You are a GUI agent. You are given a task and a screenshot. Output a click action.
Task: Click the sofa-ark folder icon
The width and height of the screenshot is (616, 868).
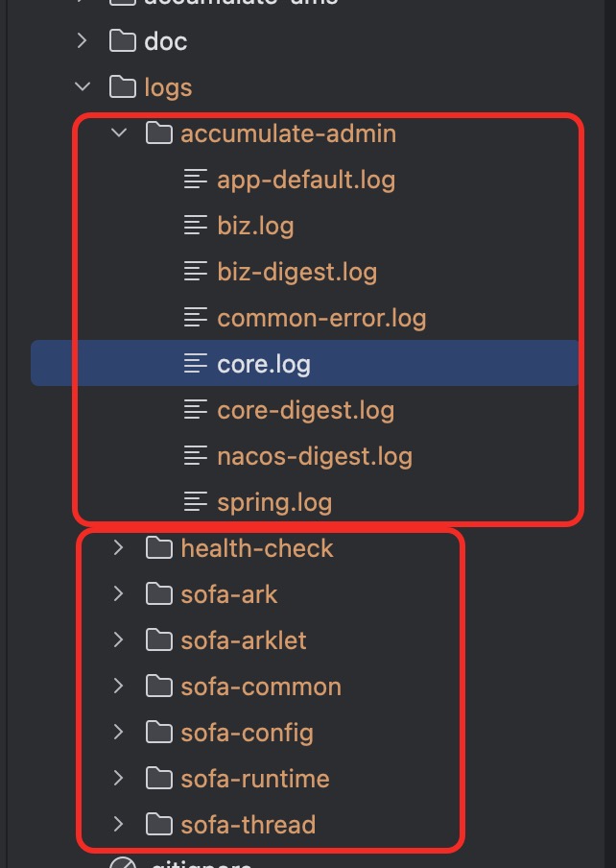(158, 594)
